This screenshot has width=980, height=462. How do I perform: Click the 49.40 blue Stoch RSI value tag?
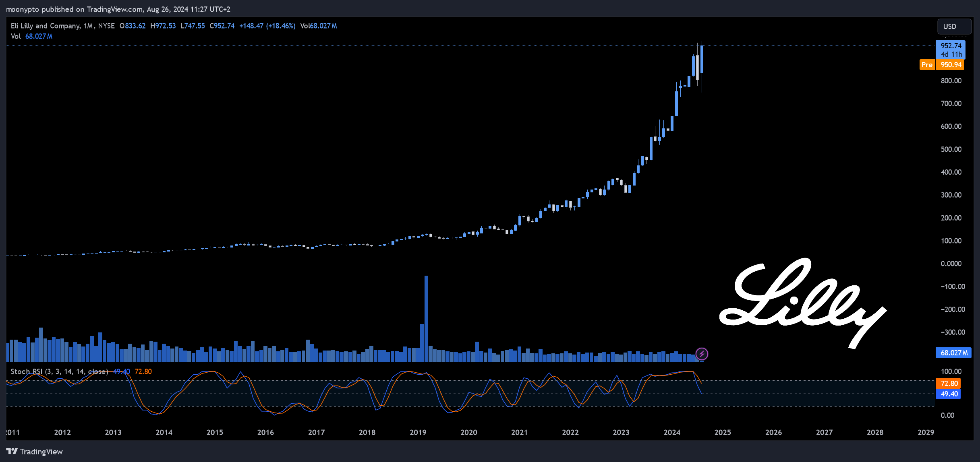click(x=949, y=394)
